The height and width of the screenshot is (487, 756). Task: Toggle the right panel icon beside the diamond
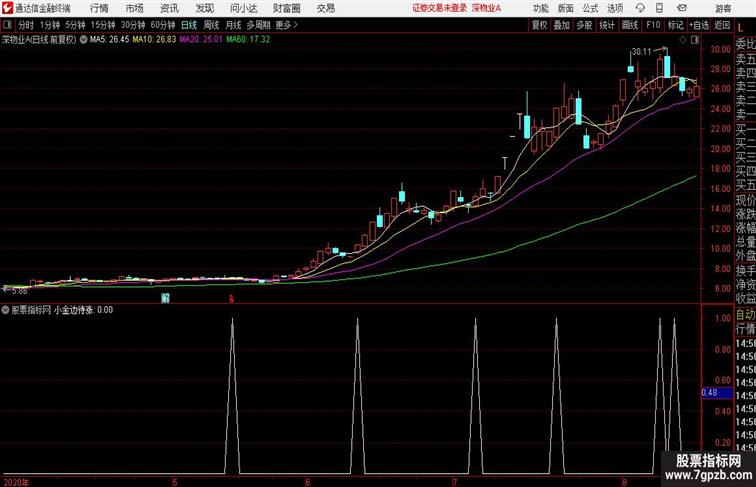694,40
